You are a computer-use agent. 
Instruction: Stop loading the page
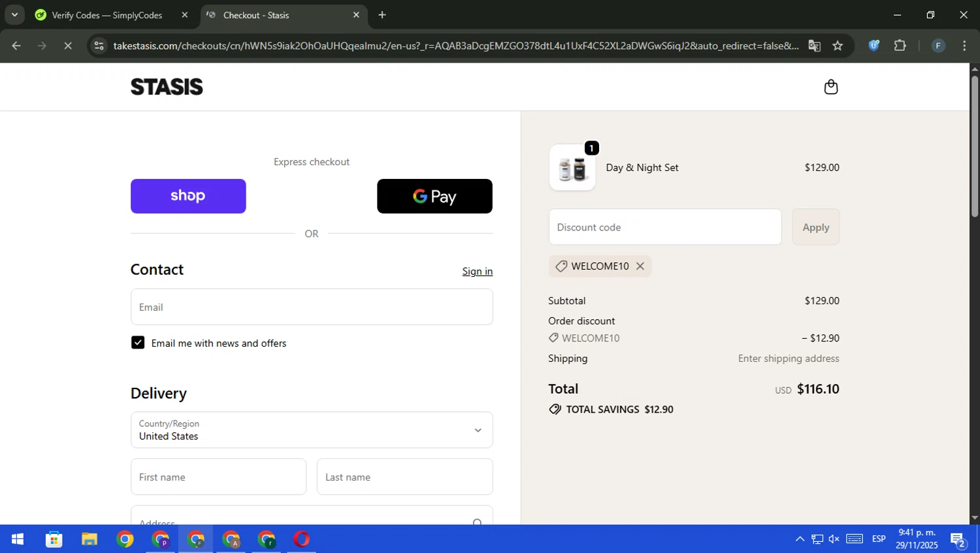68,46
